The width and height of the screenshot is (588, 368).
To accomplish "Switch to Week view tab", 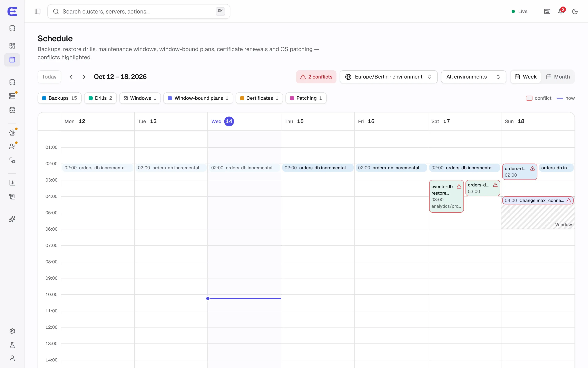I will point(526,77).
